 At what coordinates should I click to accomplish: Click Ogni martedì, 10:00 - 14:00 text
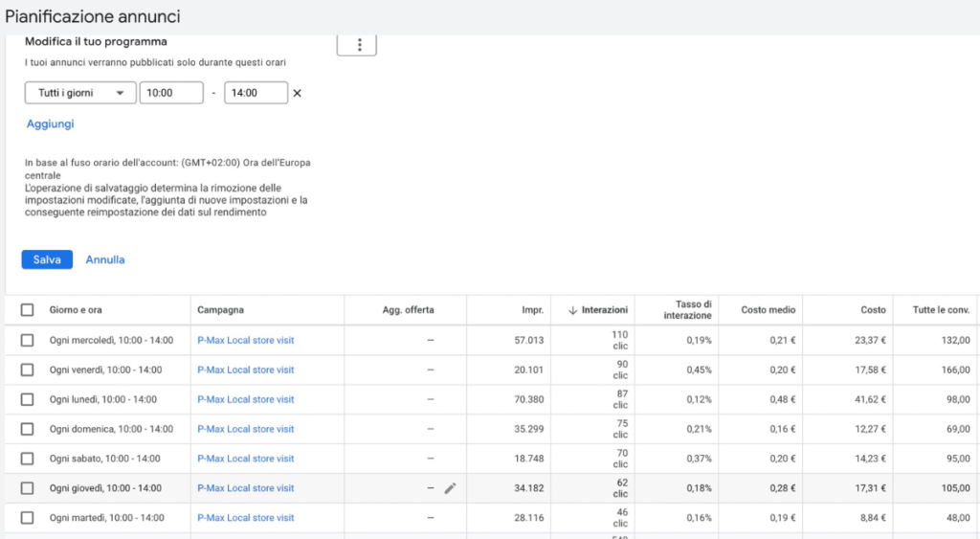pos(107,518)
